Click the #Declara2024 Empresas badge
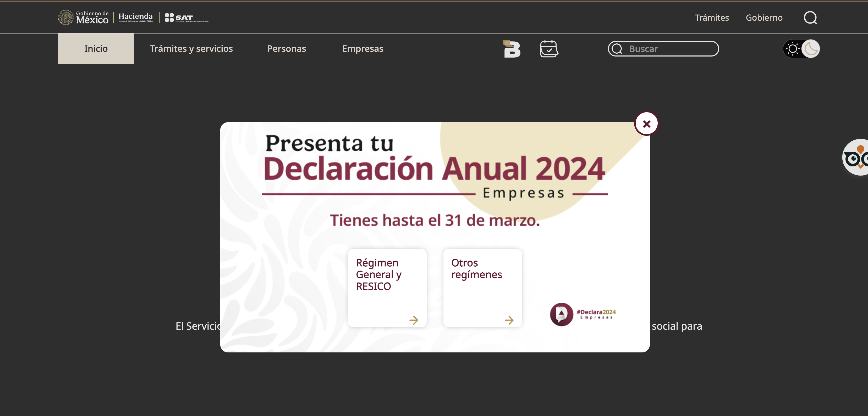868x416 pixels. [x=583, y=314]
